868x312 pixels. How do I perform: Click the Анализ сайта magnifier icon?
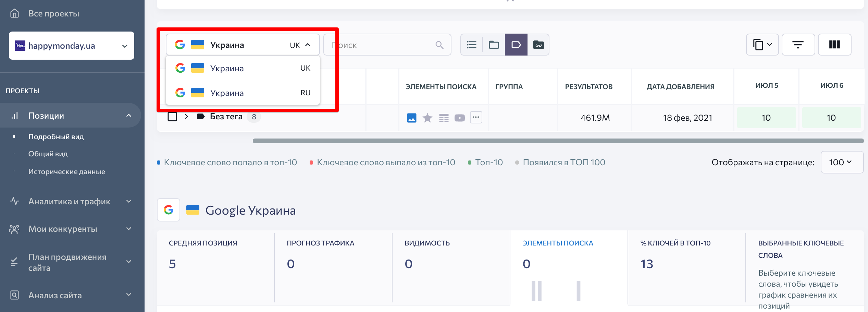[x=14, y=295]
